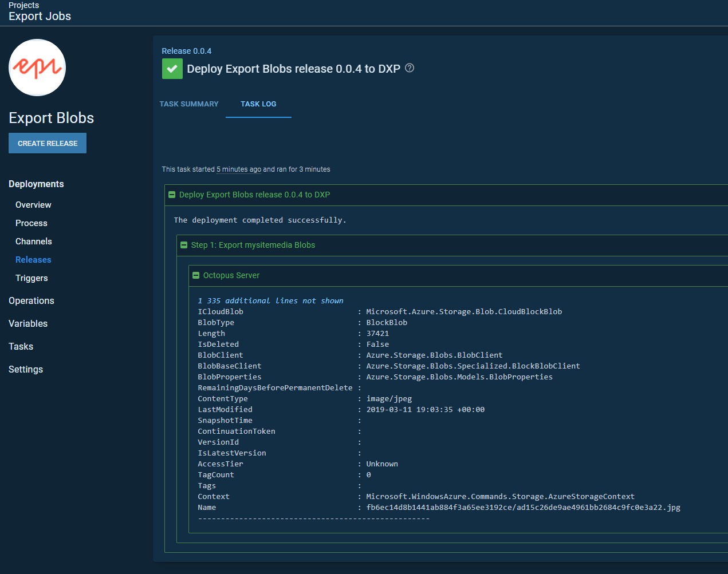
Task: Select Releases in the sidebar
Action: point(33,260)
